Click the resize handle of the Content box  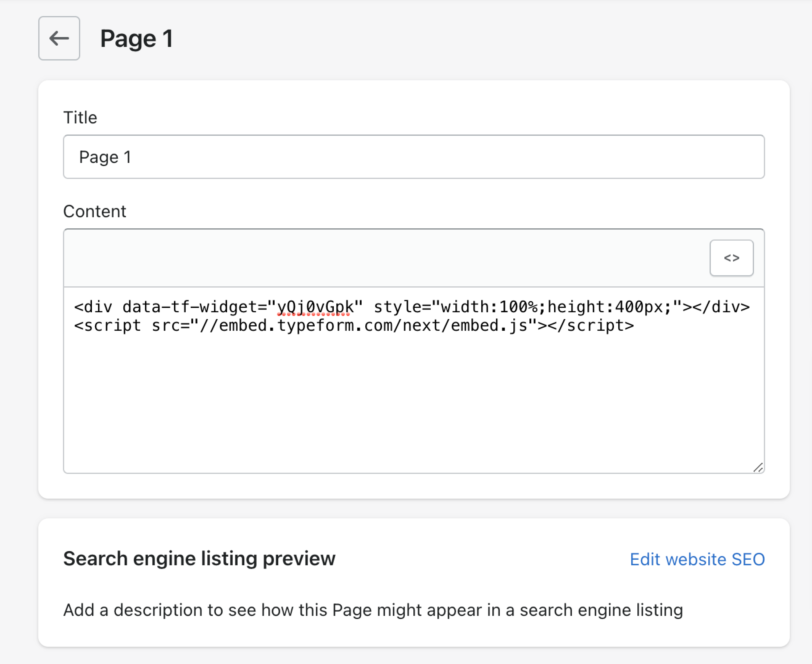758,467
